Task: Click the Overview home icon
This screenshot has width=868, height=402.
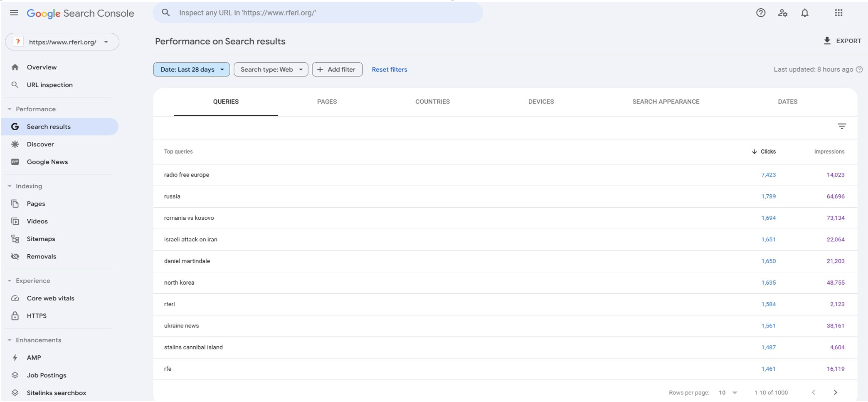Action: click(x=15, y=67)
